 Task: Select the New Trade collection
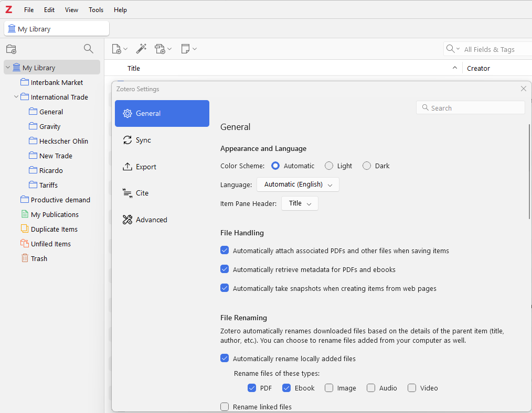tap(56, 156)
